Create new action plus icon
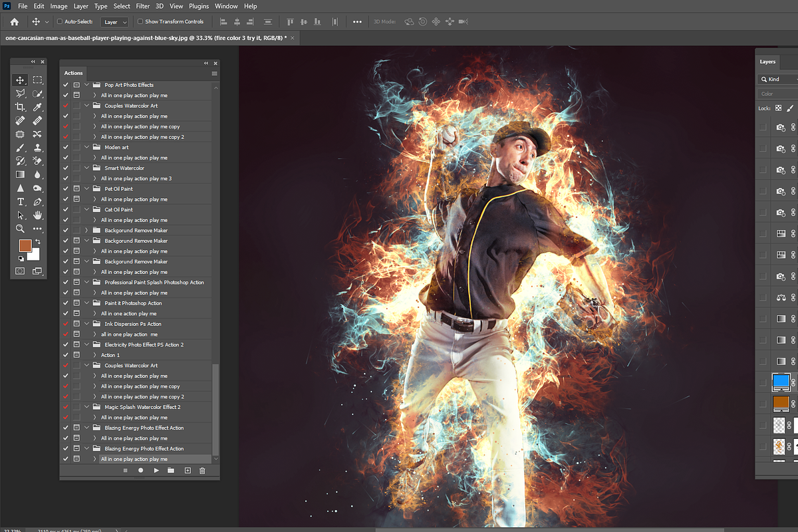The height and width of the screenshot is (532, 798). click(x=187, y=470)
